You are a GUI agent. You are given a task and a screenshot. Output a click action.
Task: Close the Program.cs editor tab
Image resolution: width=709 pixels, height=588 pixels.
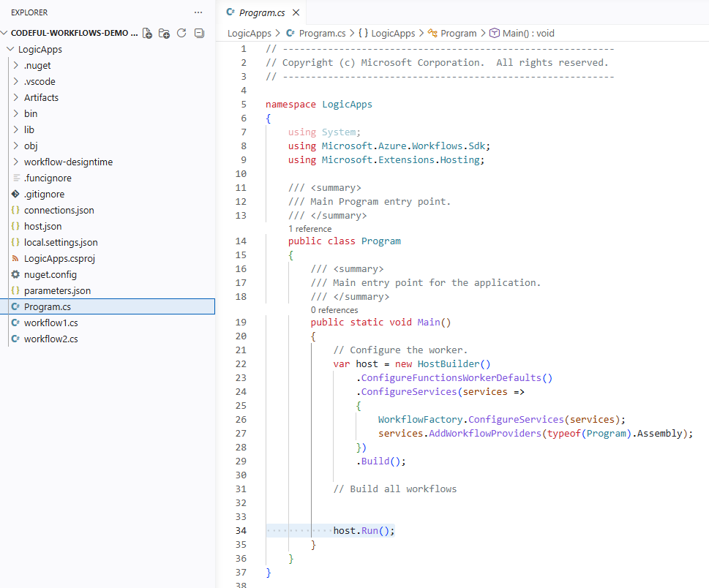click(x=296, y=12)
